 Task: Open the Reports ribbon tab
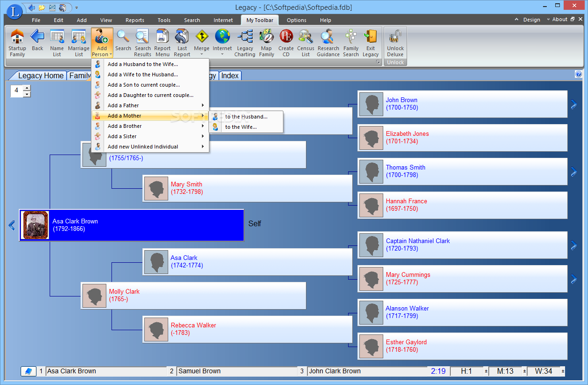(135, 20)
